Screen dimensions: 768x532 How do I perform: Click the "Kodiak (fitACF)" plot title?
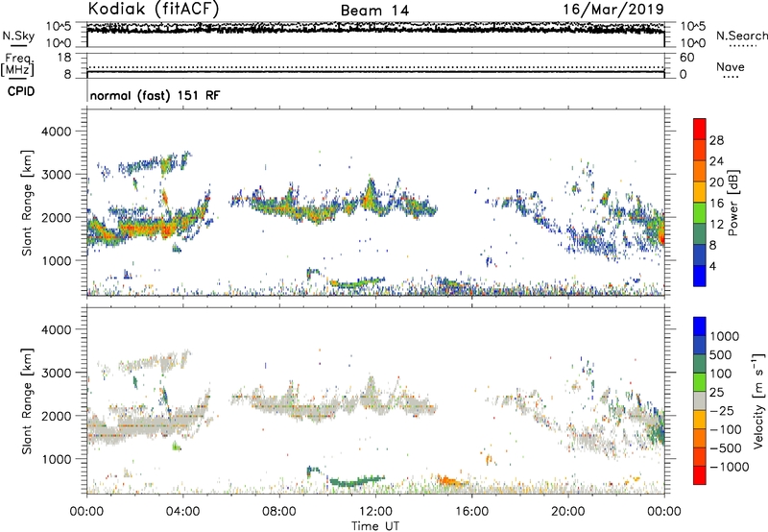tap(154, 9)
